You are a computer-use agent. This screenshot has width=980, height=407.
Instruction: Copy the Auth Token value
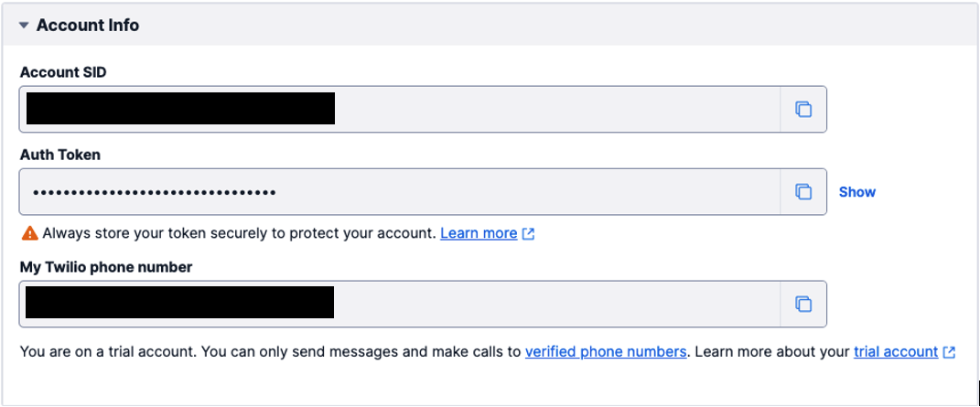click(802, 192)
